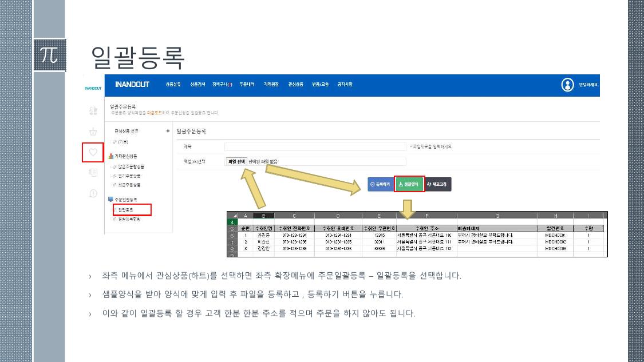Select column H header in the spreadsheet
The width and height of the screenshot is (644, 362).
(555, 216)
